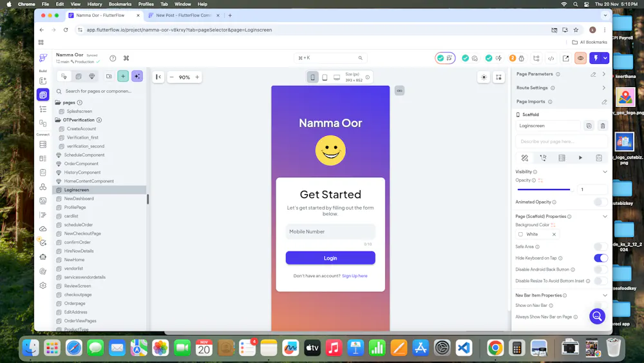Open All Bookmarks folder

click(589, 42)
